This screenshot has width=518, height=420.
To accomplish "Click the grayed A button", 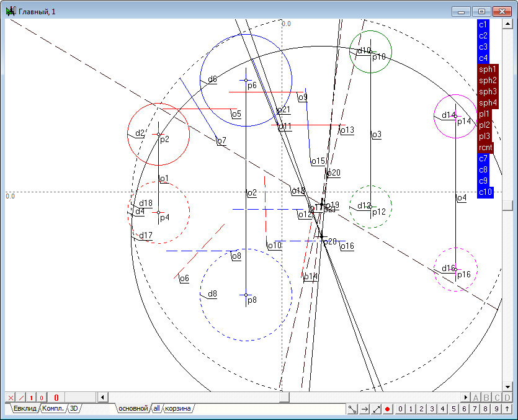I will click(476, 398).
